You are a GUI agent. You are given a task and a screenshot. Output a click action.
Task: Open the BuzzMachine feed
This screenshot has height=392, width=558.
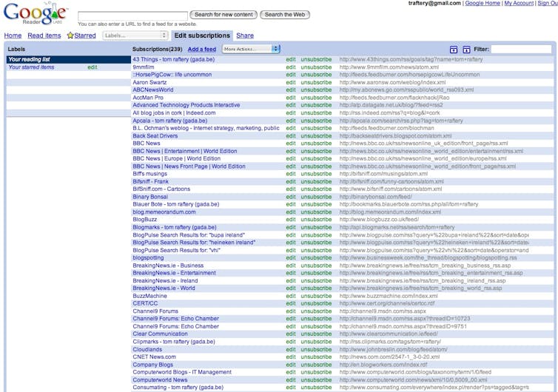[x=149, y=296]
